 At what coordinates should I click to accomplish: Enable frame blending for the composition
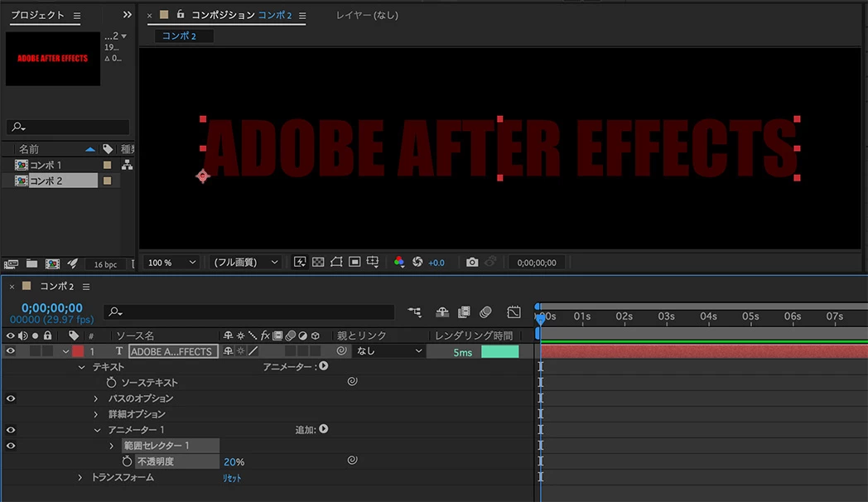coord(464,312)
